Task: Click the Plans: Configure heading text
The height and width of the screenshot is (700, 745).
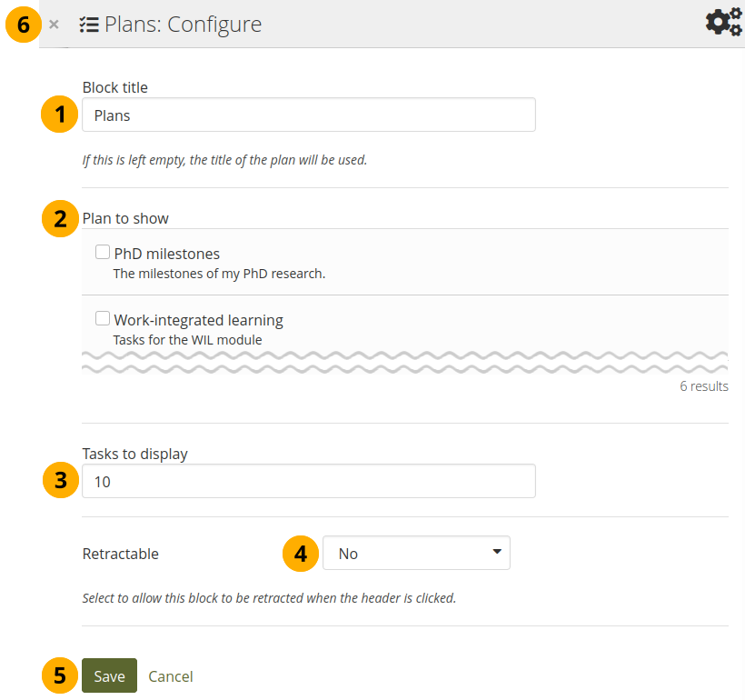Action: (x=183, y=25)
